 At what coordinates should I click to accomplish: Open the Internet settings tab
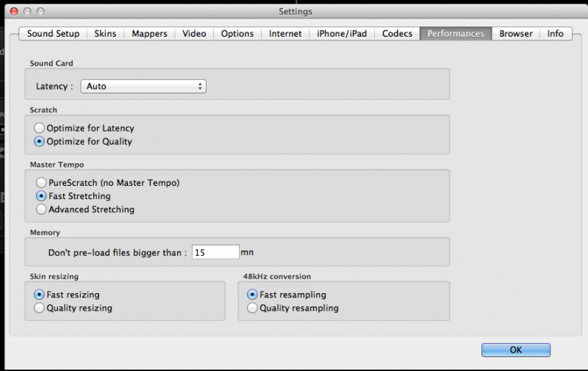(285, 34)
